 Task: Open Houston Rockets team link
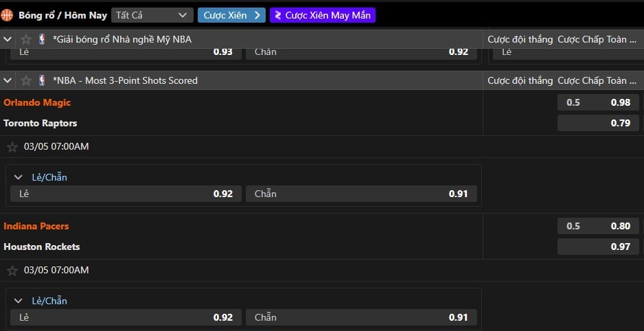point(41,247)
